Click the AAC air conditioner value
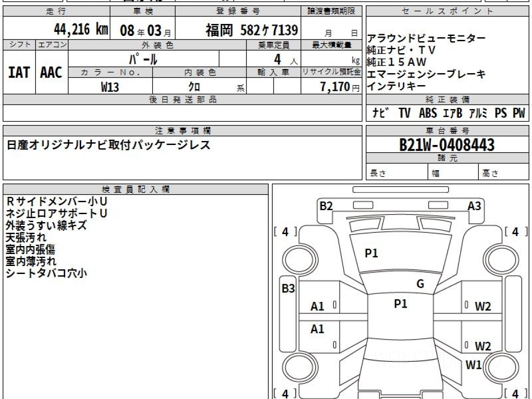 51,73
